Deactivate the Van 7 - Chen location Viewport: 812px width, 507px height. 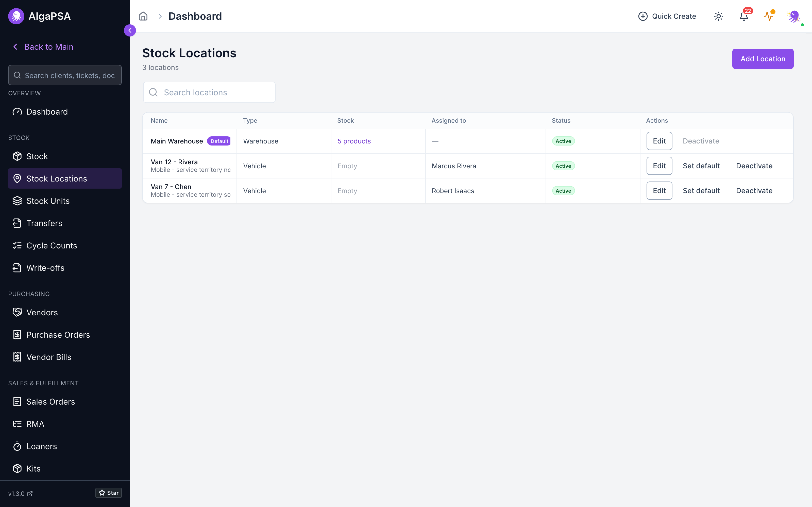point(754,191)
